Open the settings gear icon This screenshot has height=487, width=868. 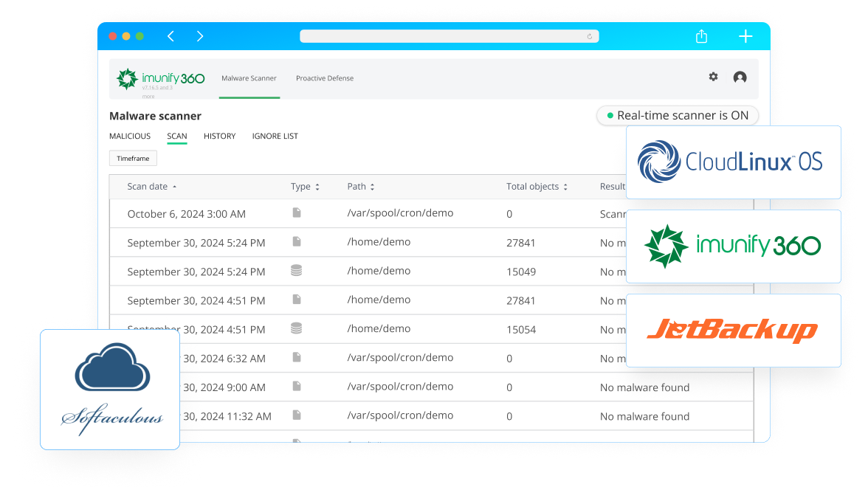click(x=713, y=77)
